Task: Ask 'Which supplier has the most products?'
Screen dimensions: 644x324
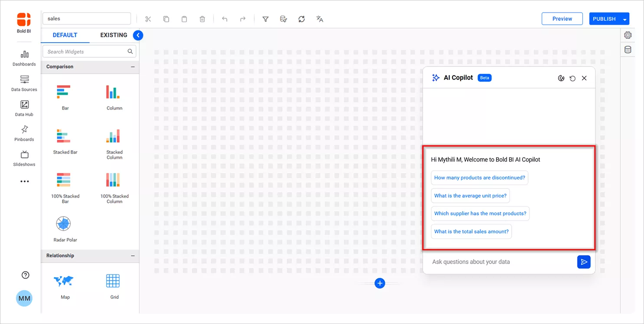Action: pos(480,214)
